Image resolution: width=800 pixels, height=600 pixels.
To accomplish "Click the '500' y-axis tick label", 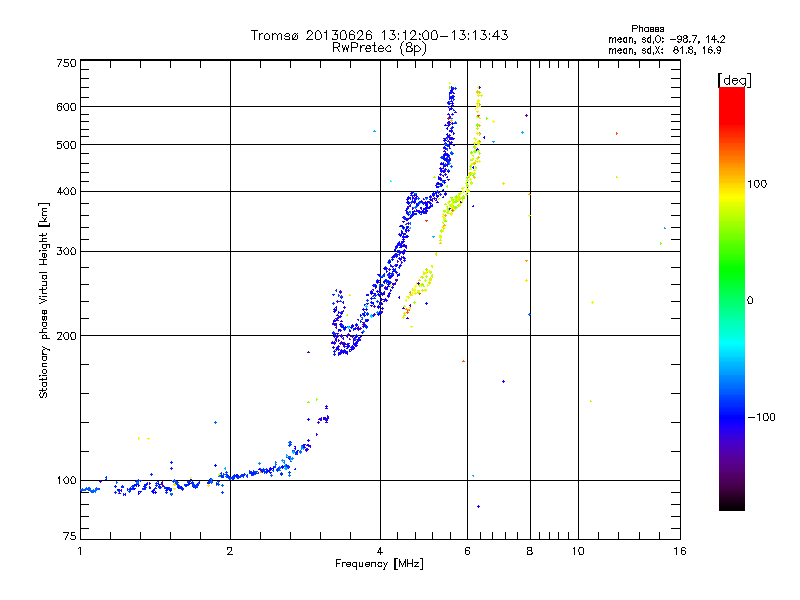I will tap(66, 145).
